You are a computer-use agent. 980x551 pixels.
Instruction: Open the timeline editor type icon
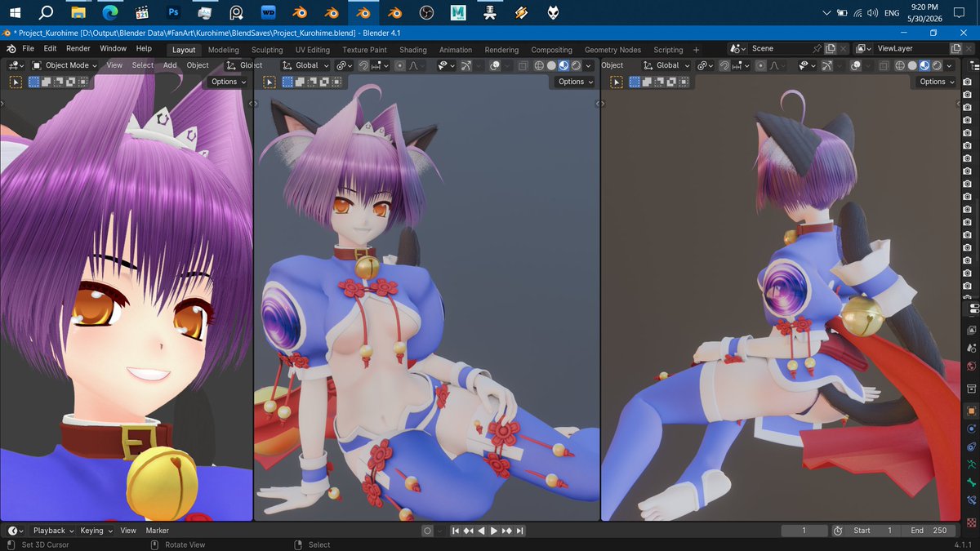coord(16,531)
